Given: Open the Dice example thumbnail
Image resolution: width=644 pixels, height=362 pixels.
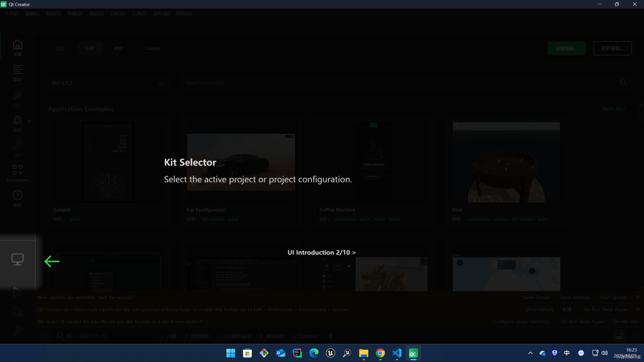Looking at the screenshot, I should (x=506, y=162).
